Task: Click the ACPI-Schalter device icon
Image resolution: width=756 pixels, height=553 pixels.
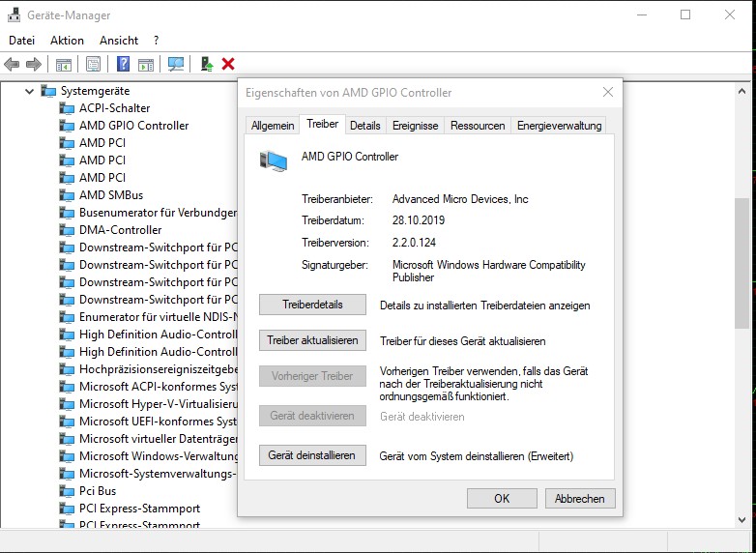Action: pos(67,108)
